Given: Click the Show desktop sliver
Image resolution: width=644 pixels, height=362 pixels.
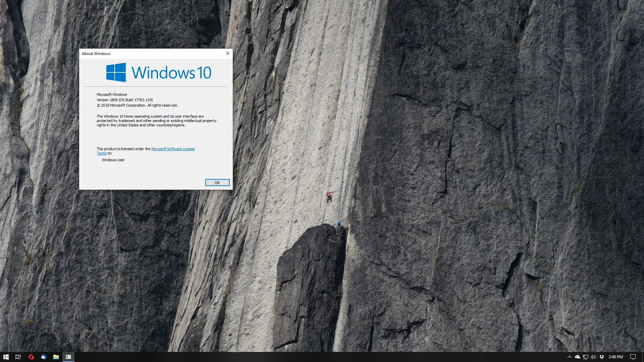Looking at the screenshot, I should [643, 357].
